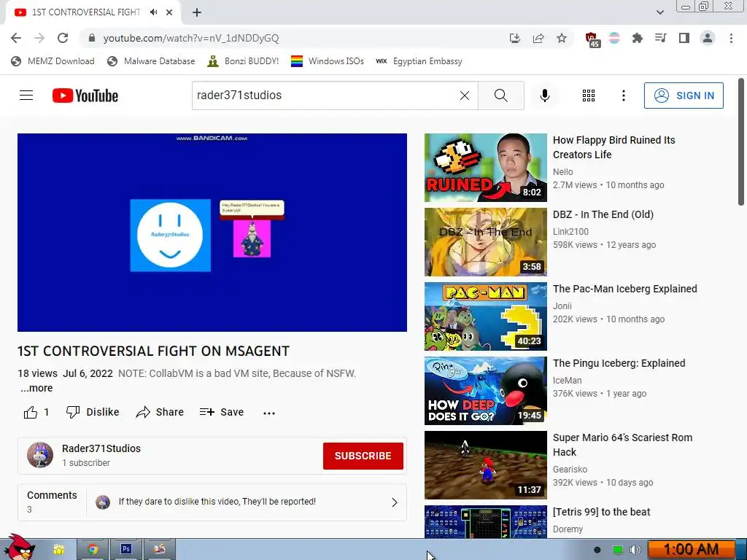Open the media controls icon in toolbar
This screenshot has height=560, width=747.
660,38
